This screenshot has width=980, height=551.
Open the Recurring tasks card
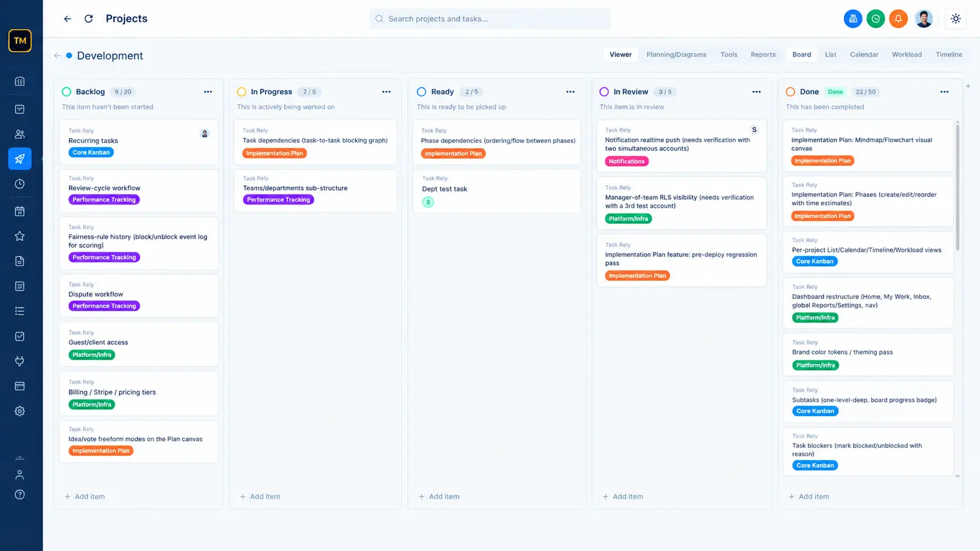point(139,142)
